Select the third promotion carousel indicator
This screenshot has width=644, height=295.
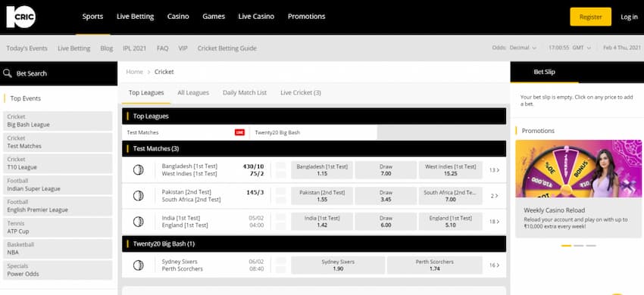[x=591, y=245]
